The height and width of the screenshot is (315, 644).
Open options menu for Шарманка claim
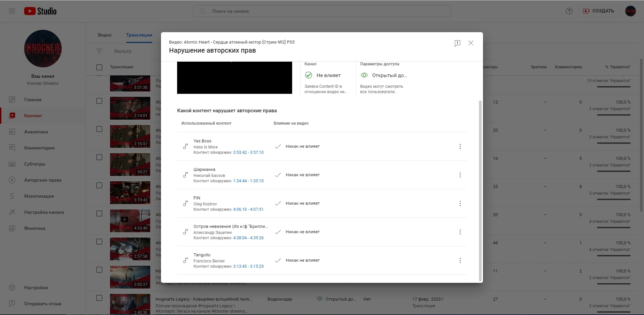460,175
